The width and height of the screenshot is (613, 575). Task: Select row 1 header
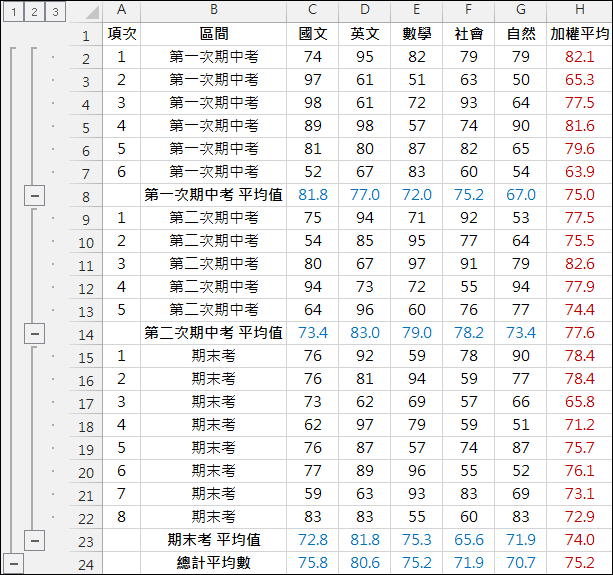[86, 34]
